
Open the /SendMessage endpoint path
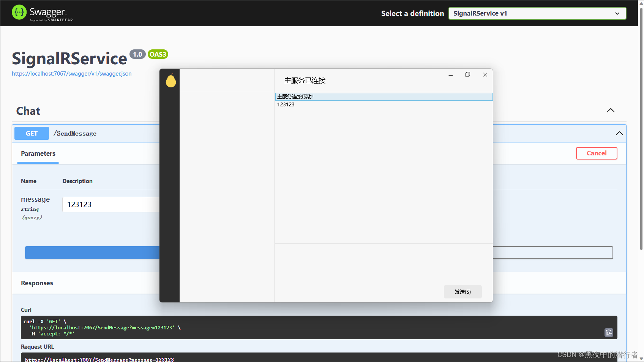[x=75, y=133]
